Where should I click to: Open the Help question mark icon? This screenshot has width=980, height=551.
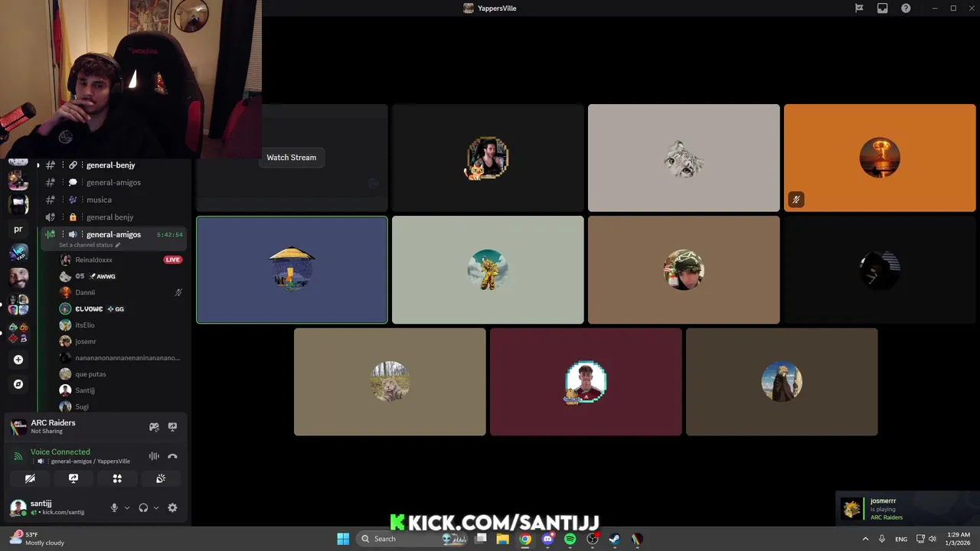906,8
